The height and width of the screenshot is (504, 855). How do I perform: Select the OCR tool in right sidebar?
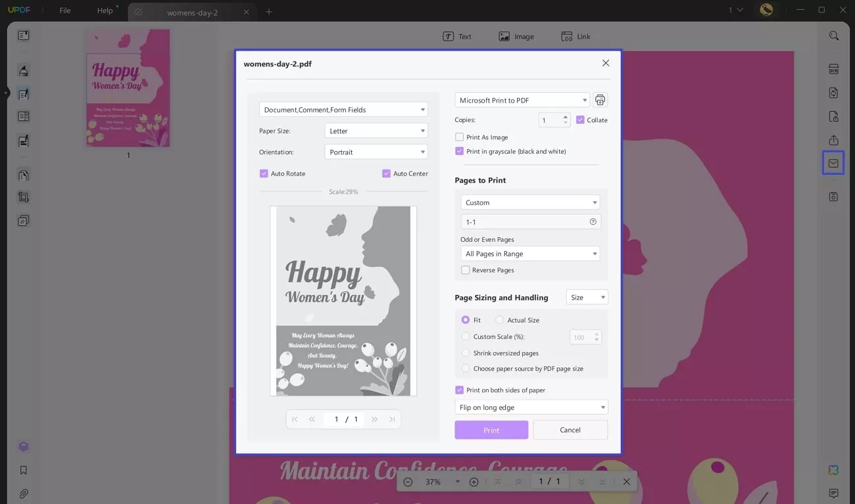click(x=834, y=68)
